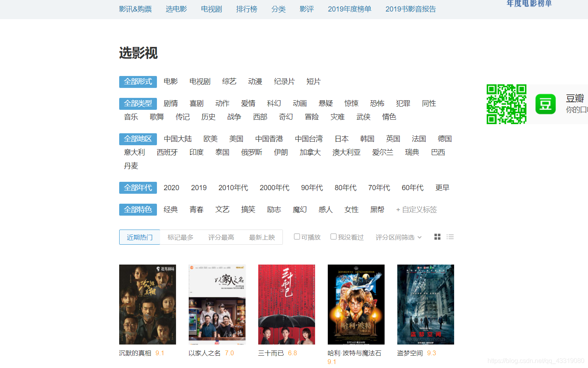588x368 pixels.
Task: Filter by 科幻 genre
Action: pos(274,103)
